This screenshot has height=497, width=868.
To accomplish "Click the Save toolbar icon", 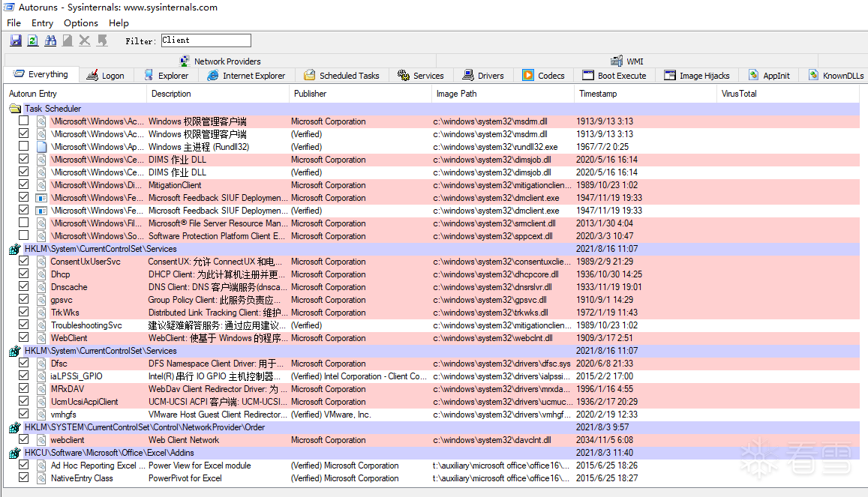I will [x=16, y=40].
